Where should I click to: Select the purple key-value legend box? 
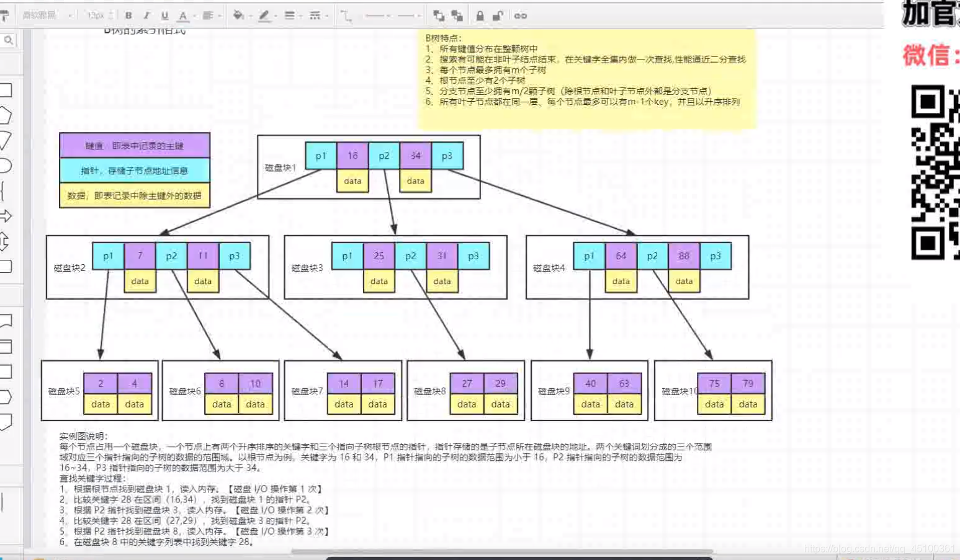click(135, 146)
